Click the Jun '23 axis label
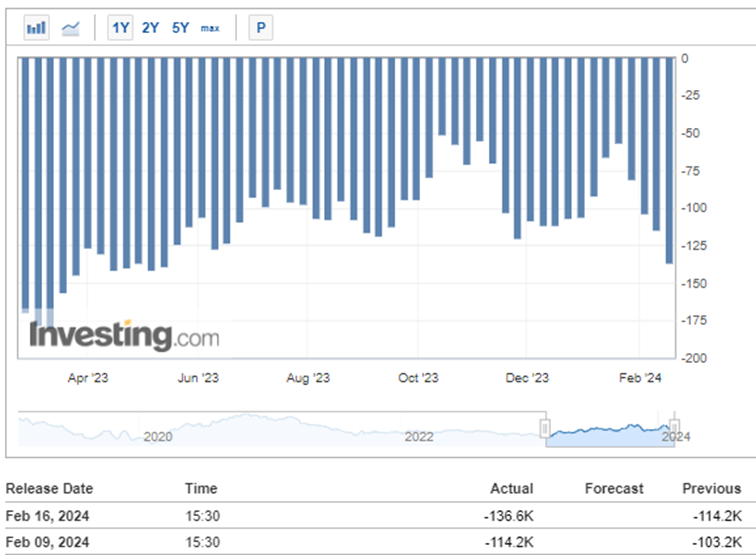The image size is (756, 555). 198,378
